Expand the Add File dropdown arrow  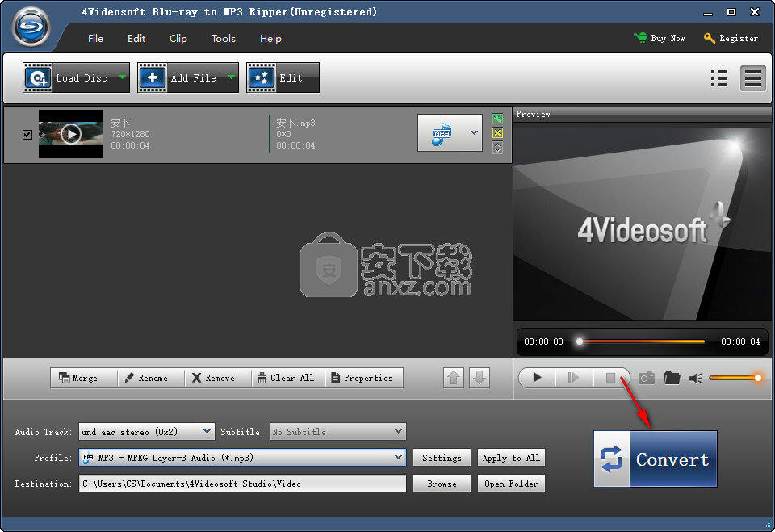pos(232,77)
